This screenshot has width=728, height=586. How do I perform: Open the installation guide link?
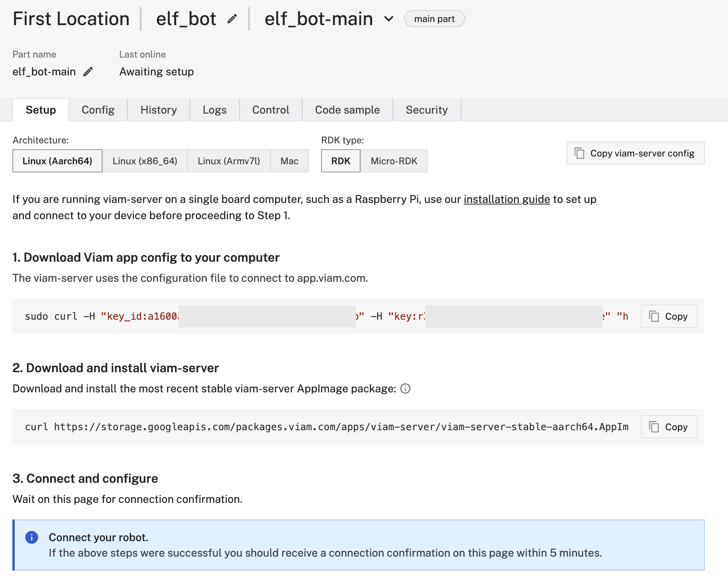click(507, 199)
